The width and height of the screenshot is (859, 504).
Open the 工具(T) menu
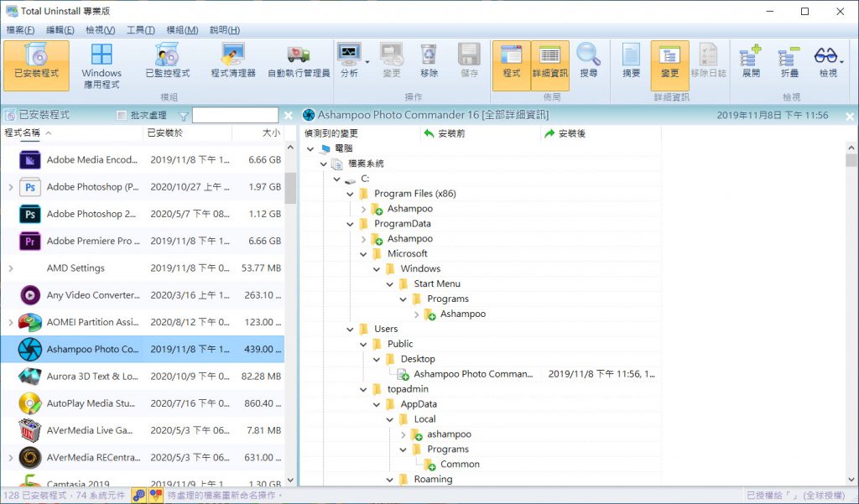pos(141,30)
